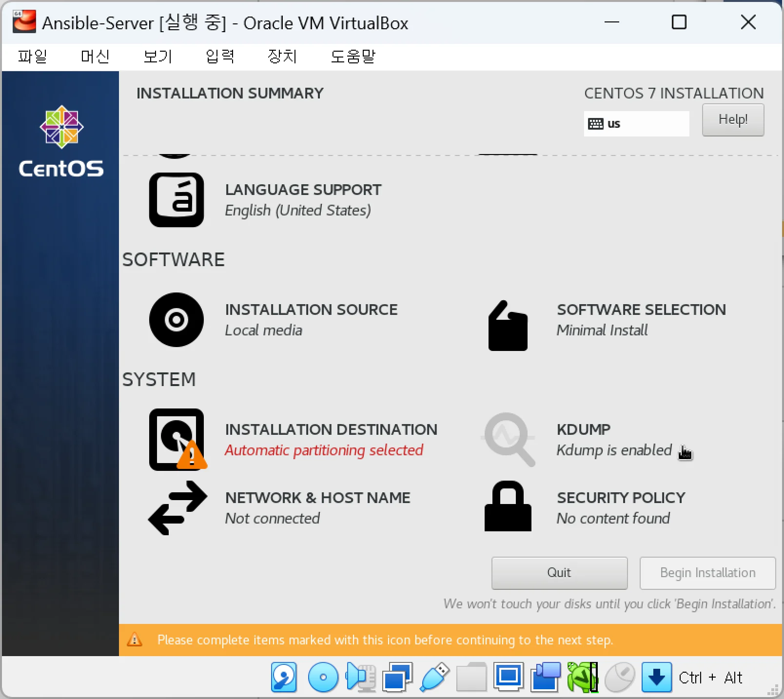Click the hard disk activity indicator
Viewport: 784px width, 699px height.
coord(284,677)
